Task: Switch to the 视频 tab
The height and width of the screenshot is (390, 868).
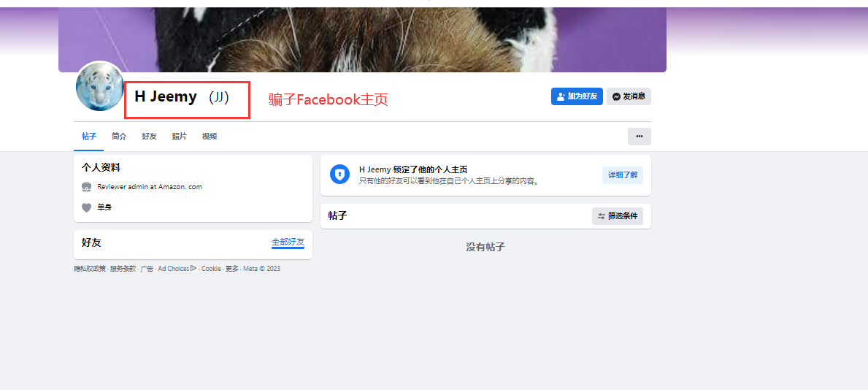Action: tap(210, 137)
